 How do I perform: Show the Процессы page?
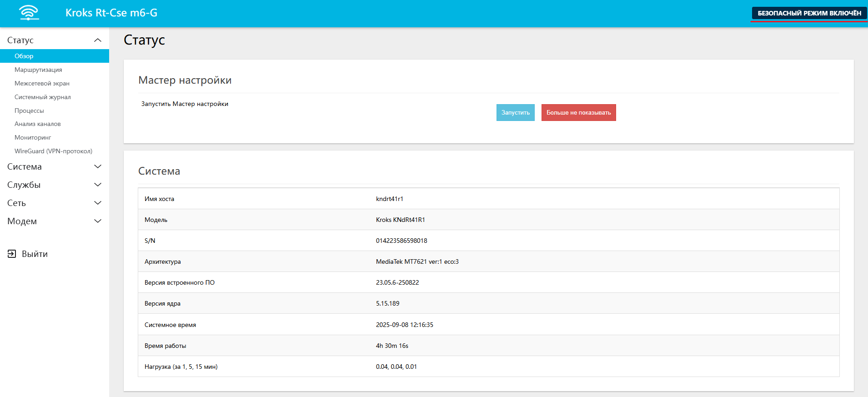pos(29,111)
